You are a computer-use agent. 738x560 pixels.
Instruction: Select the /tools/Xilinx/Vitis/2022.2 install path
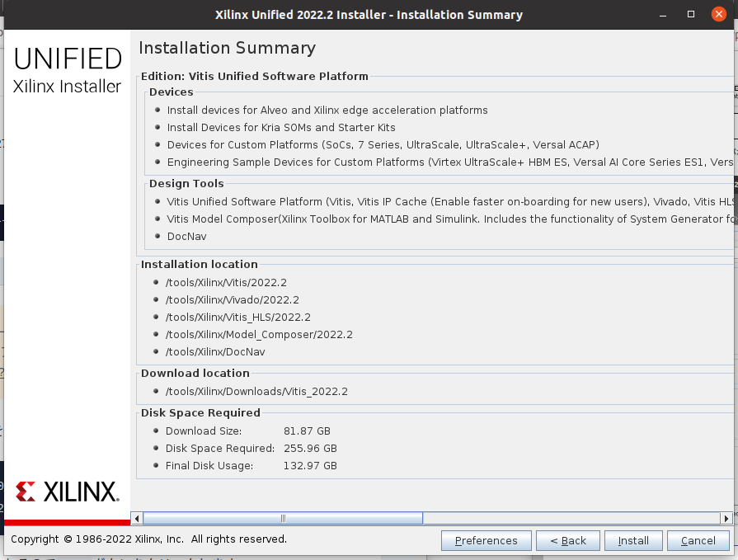[x=226, y=283]
